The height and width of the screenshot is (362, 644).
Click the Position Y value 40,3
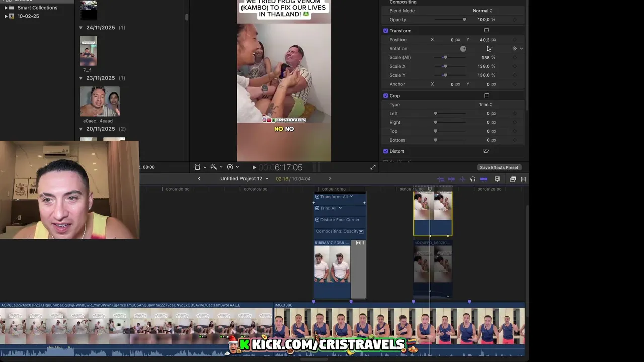484,40
